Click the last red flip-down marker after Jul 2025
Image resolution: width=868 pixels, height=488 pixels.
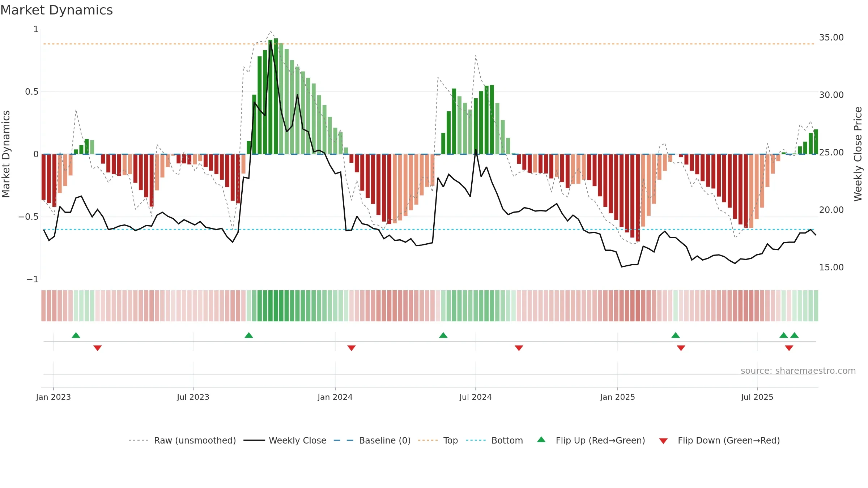coord(789,348)
